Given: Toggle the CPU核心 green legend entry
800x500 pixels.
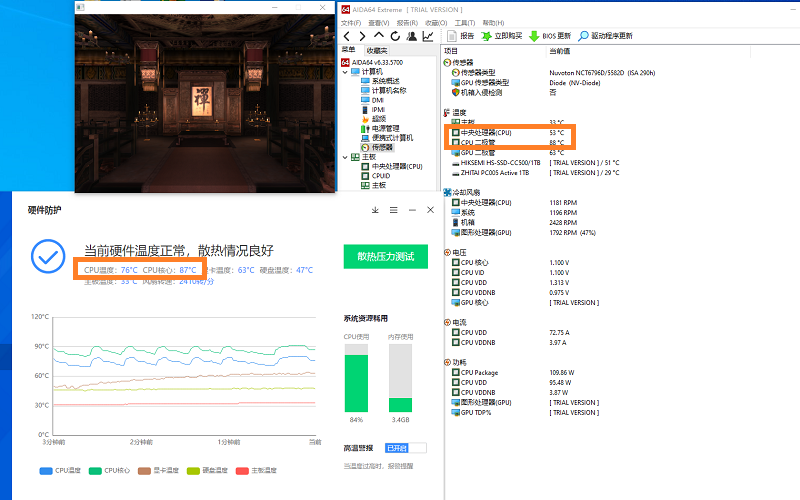Looking at the screenshot, I should click(109, 470).
